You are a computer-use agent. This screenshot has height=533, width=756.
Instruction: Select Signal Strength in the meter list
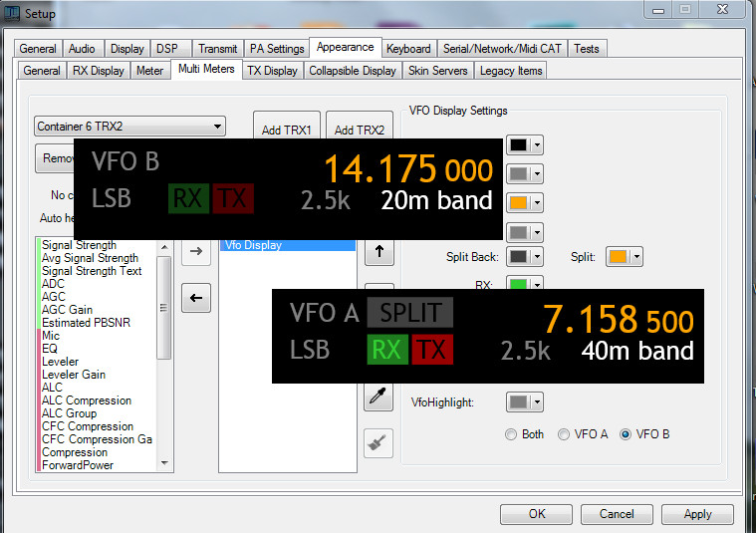click(79, 245)
